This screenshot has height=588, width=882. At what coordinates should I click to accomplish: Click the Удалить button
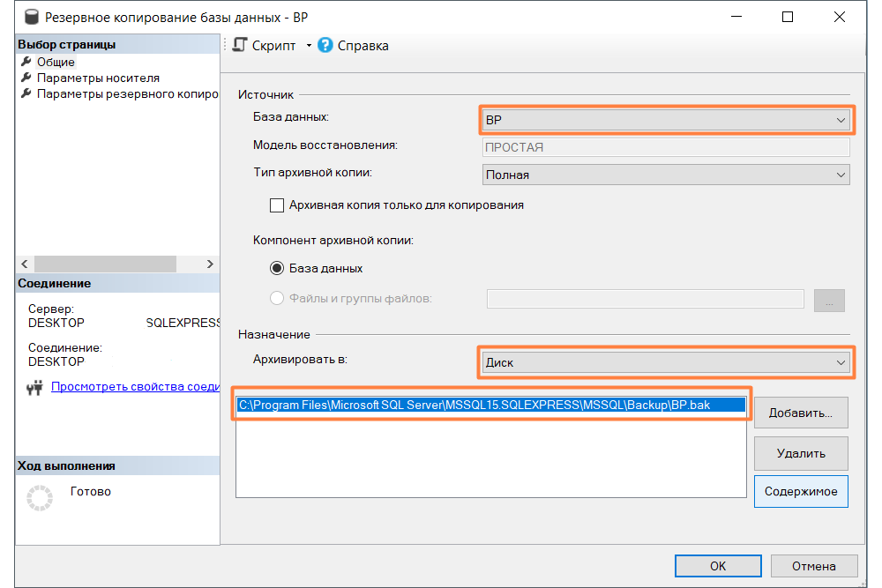(801, 453)
